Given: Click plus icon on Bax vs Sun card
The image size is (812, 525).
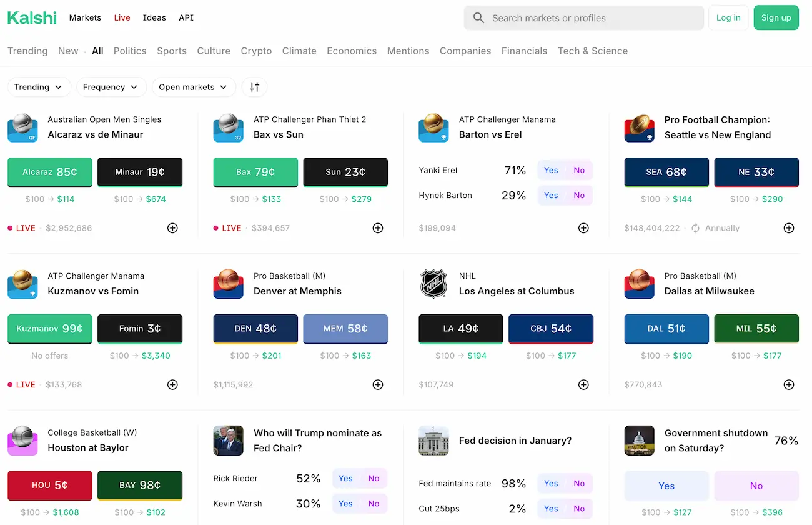Looking at the screenshot, I should pyautogui.click(x=378, y=228).
